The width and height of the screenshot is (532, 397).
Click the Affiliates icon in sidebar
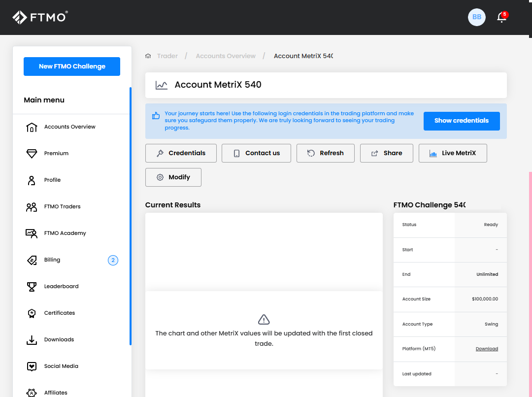tap(32, 393)
